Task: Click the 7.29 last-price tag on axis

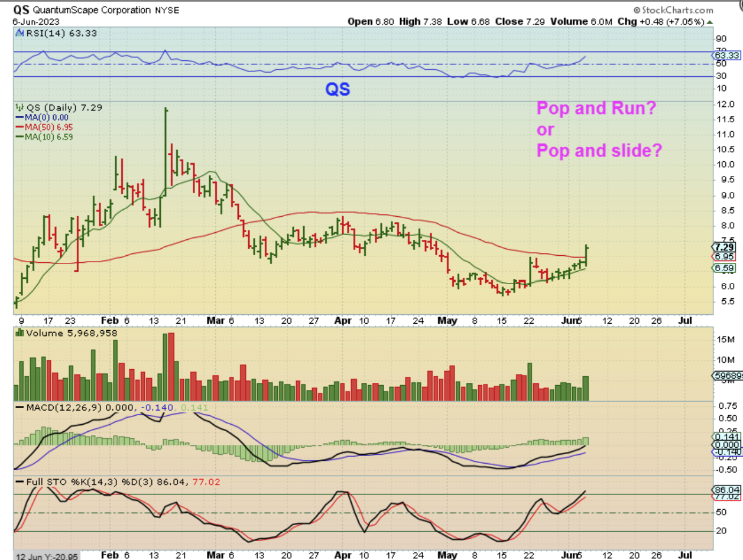Action: [x=725, y=247]
